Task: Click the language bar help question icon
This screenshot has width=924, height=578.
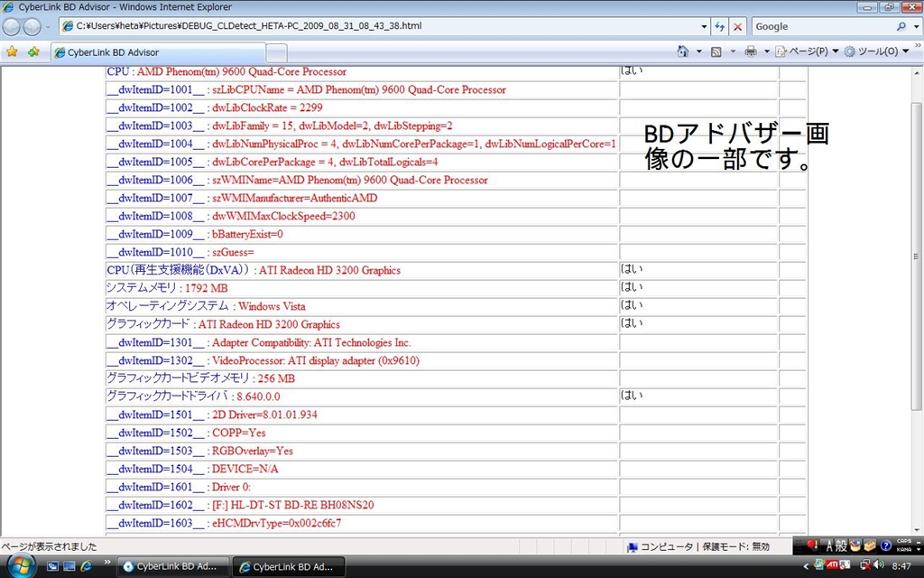Action: click(886, 546)
